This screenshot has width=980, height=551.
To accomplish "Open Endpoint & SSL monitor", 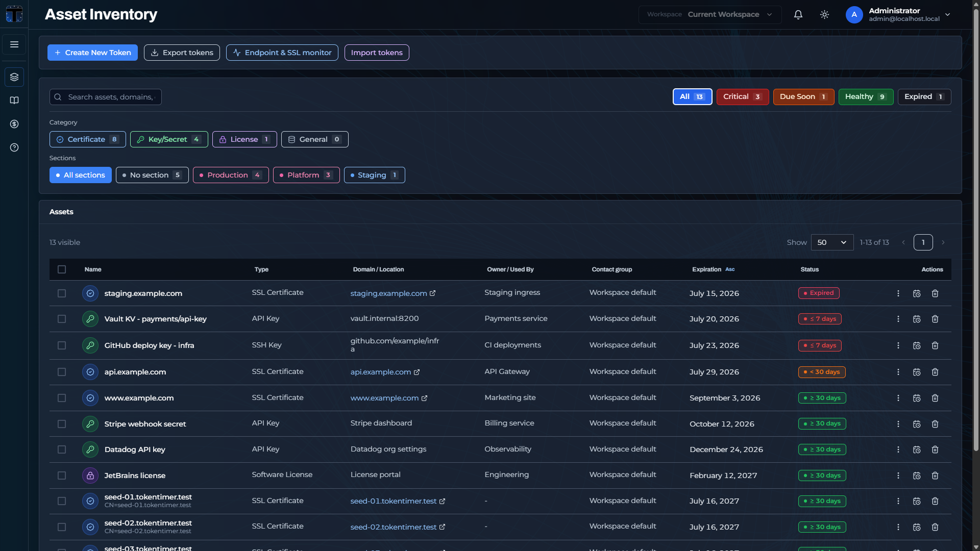I will tap(282, 53).
